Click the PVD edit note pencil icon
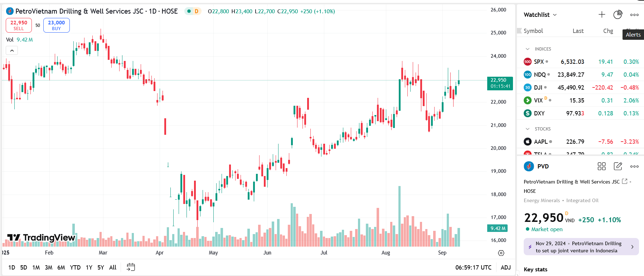 point(618,166)
